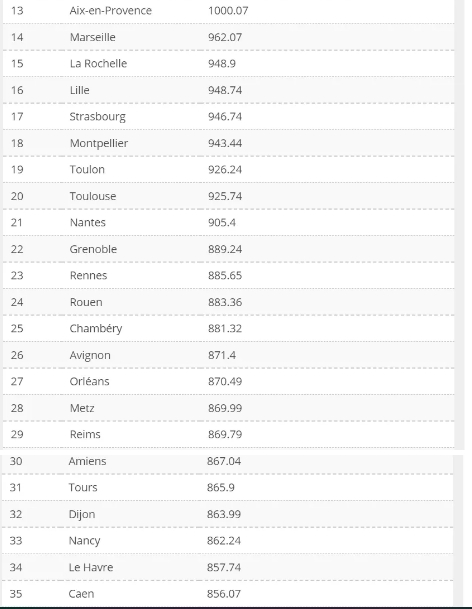This screenshot has width=472, height=609.
Task: Select the Strasbourg city cell
Action: (x=98, y=117)
